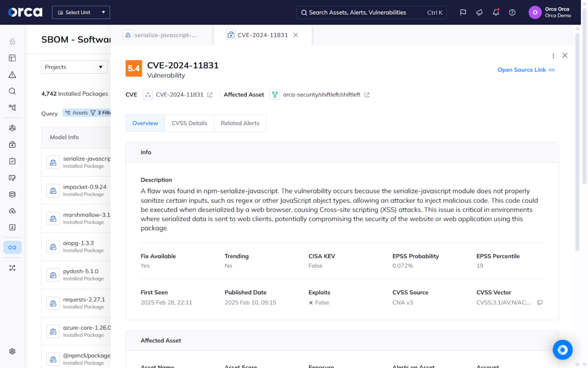This screenshot has height=368, width=588.
Task: Click the 5.4 severity score badge
Action: click(134, 68)
